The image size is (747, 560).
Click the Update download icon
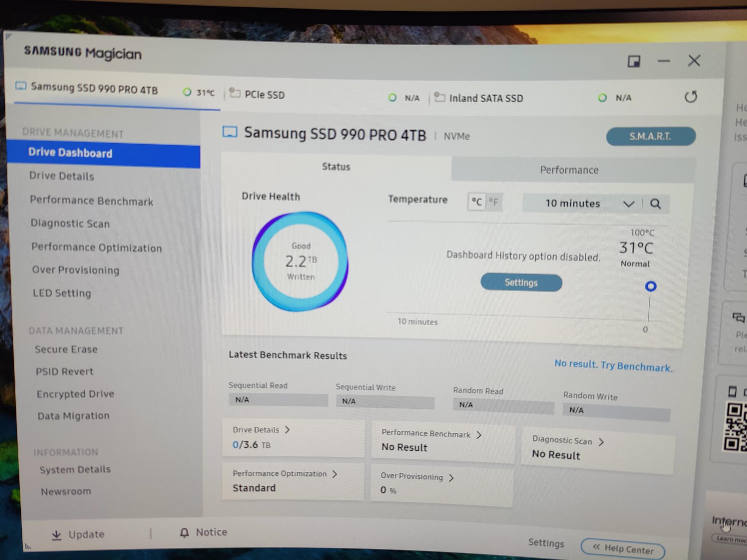coord(57,535)
